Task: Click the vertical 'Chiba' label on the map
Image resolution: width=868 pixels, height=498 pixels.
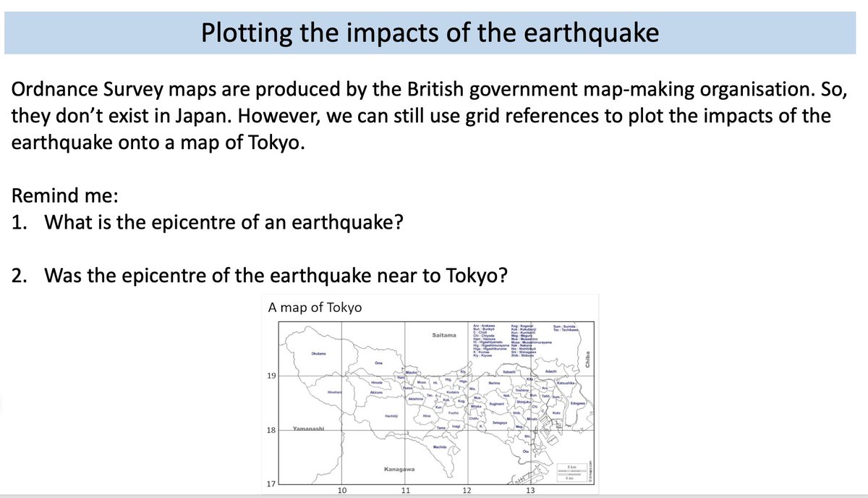Action: (x=588, y=360)
